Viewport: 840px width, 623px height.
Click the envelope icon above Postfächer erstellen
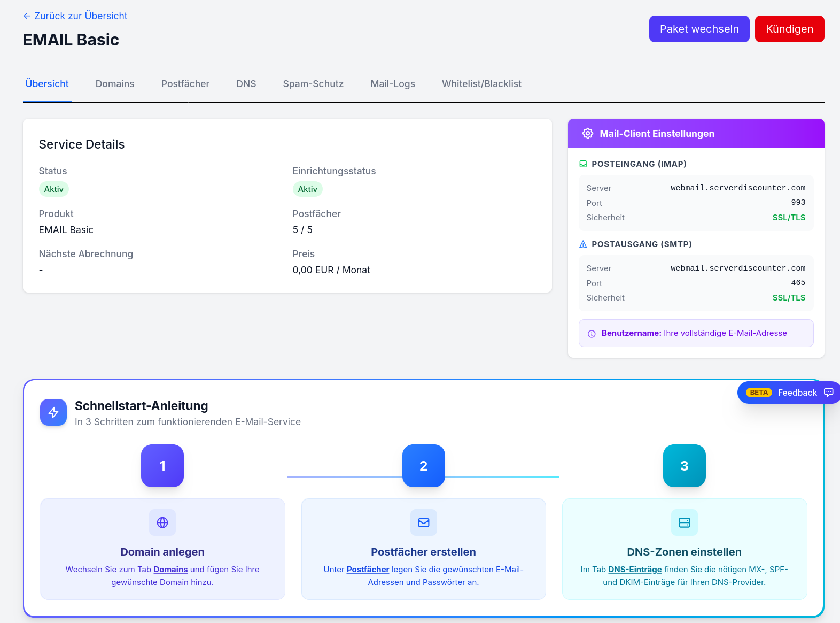point(424,522)
